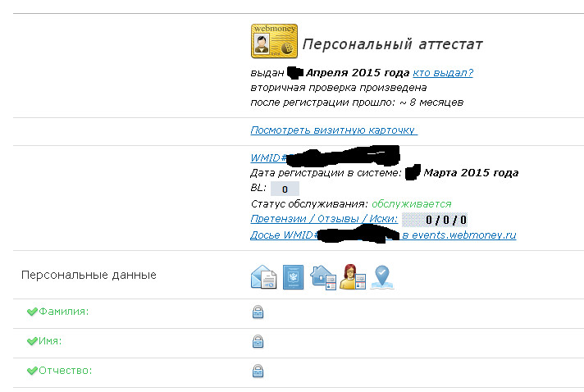The height and width of the screenshot is (392, 584).
Task: Click the location pin checkmark icon
Action: pos(382,277)
